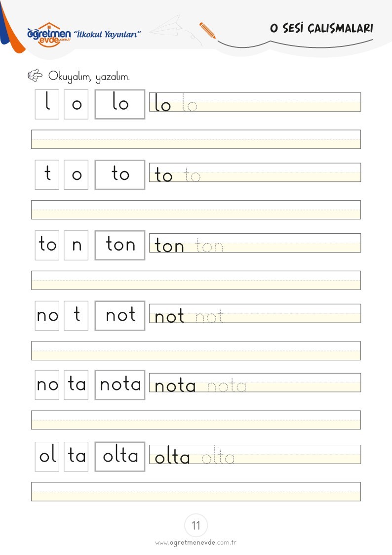This screenshot has width=392, height=555.
Task: Click the 'not' word box
Action: pos(120,315)
